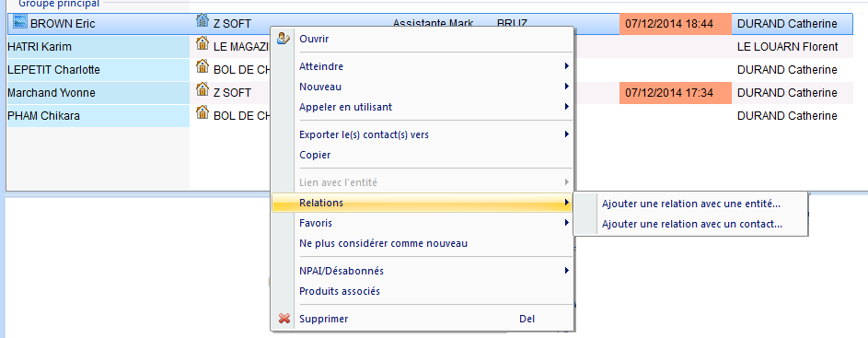Screen dimensions: 868x338
Task: Select Ajouter une relation avec un contact
Action: tap(690, 225)
